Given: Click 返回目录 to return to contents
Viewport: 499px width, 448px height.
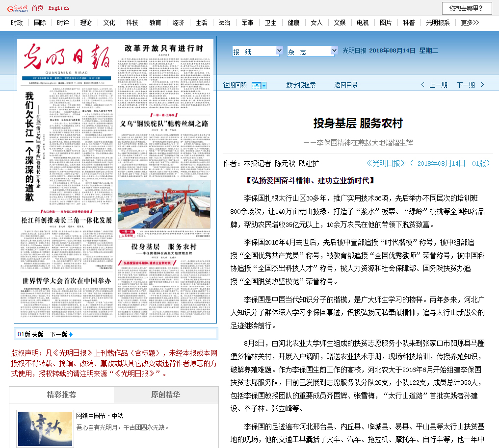Looking at the screenshot, I should (x=346, y=85).
